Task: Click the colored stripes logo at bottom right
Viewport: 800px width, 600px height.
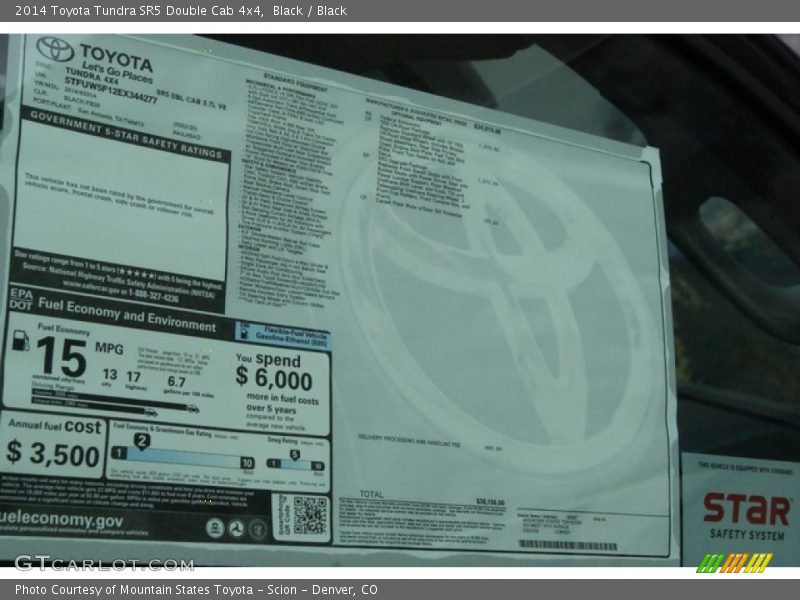Action: (734, 563)
